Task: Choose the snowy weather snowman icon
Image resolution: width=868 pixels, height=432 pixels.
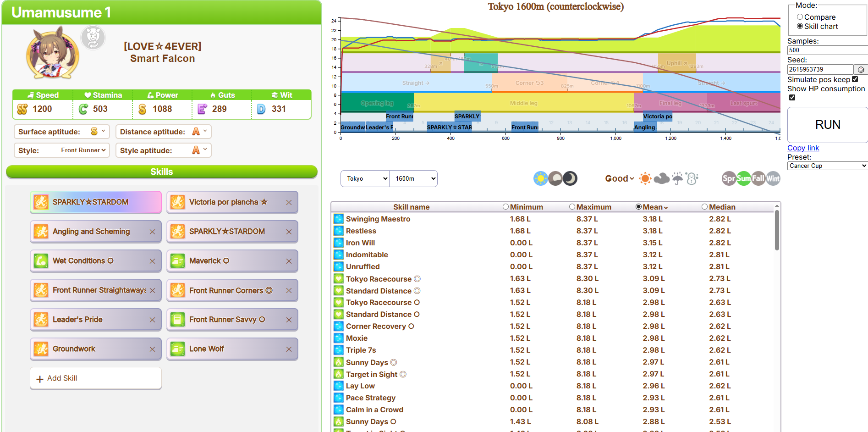Action: point(692,178)
